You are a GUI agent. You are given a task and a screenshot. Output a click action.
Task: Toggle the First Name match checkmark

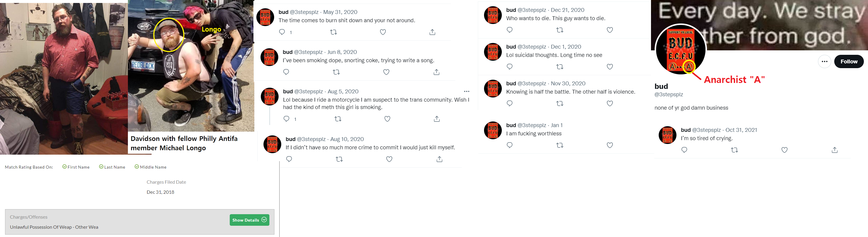(64, 167)
